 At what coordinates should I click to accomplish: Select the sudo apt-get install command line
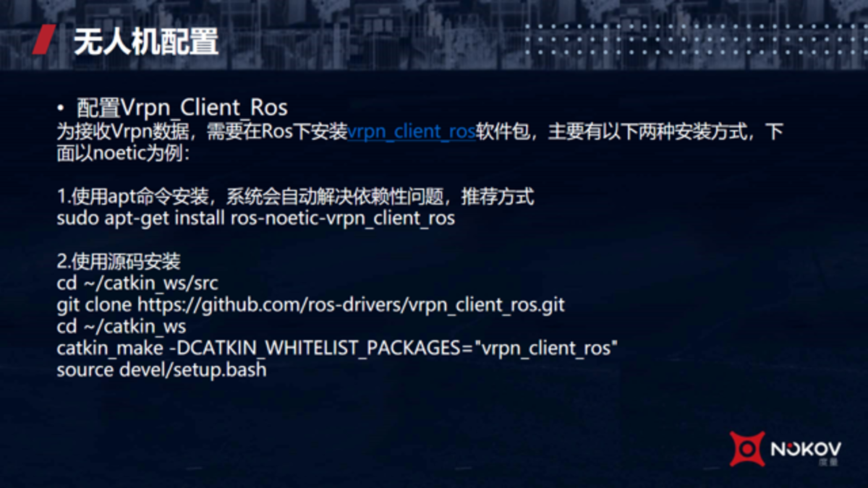click(x=256, y=218)
